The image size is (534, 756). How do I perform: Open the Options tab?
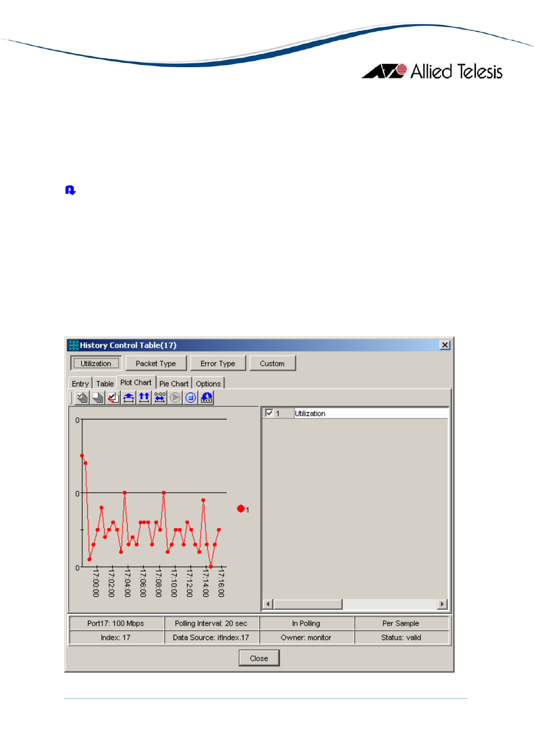(208, 384)
